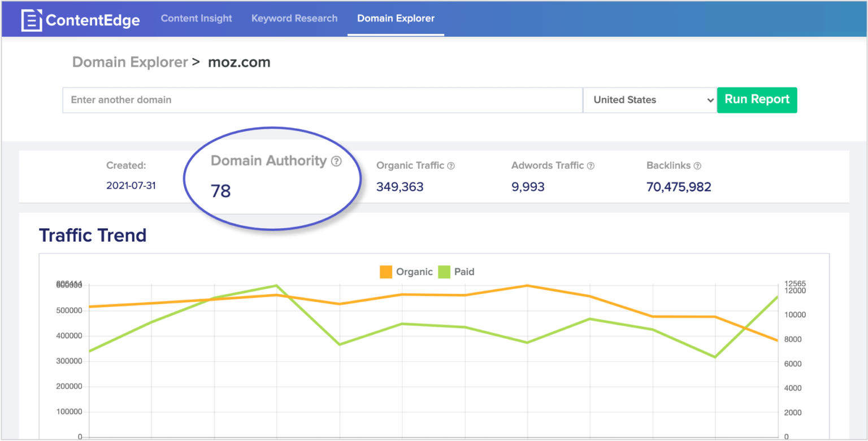Toggle the Organic series in the legend
Image resolution: width=868 pixels, height=441 pixels.
414,272
